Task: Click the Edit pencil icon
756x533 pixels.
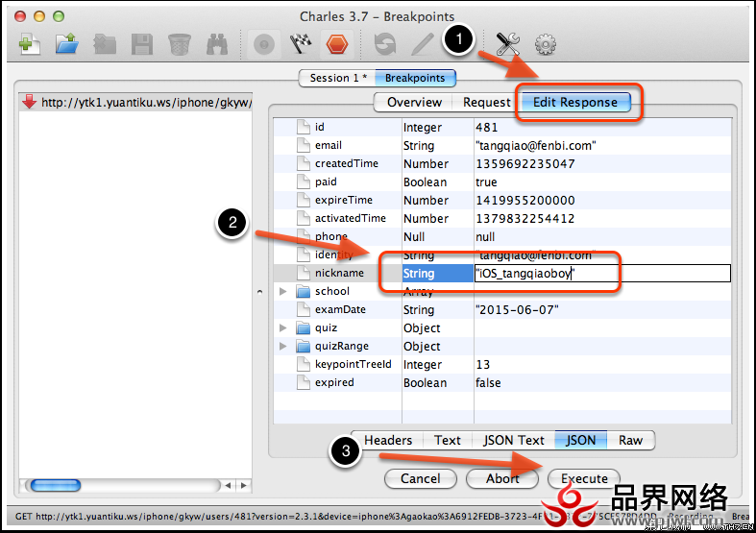Action: pos(423,45)
